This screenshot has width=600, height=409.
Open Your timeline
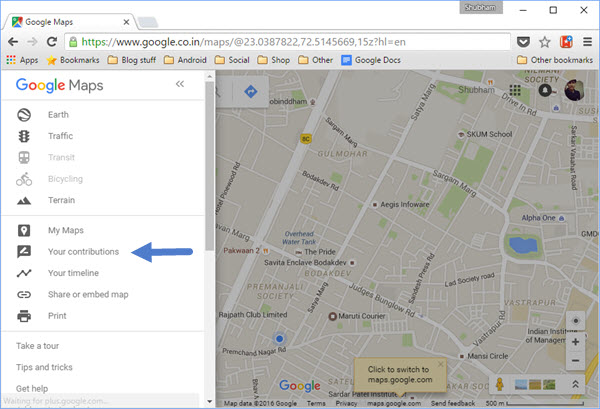coord(73,273)
